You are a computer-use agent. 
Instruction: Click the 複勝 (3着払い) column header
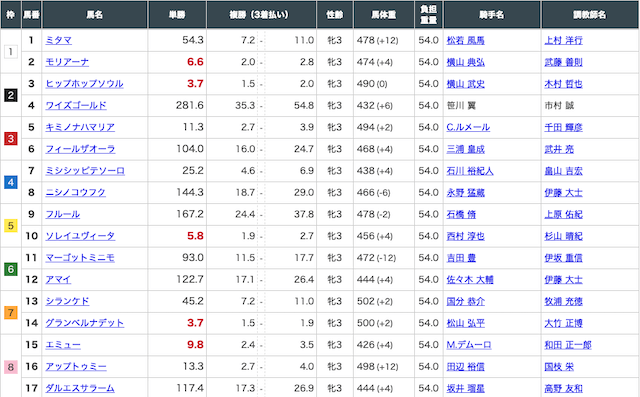point(262,15)
